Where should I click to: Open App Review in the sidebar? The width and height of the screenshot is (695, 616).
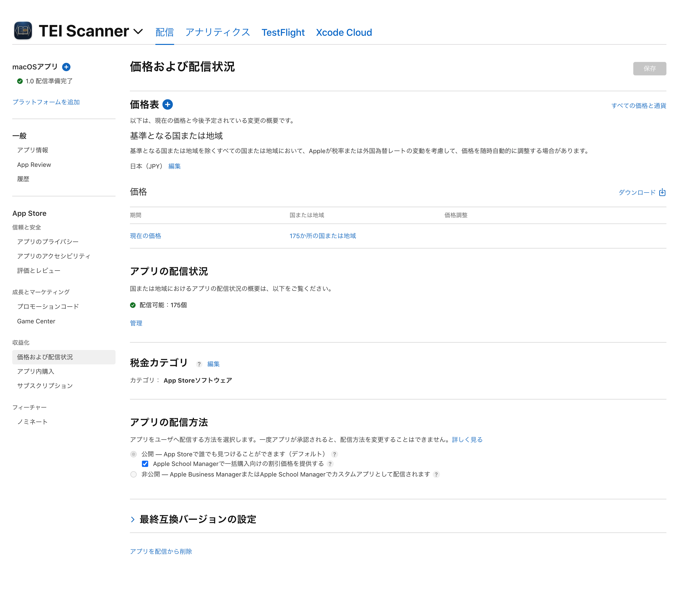pyautogui.click(x=34, y=165)
